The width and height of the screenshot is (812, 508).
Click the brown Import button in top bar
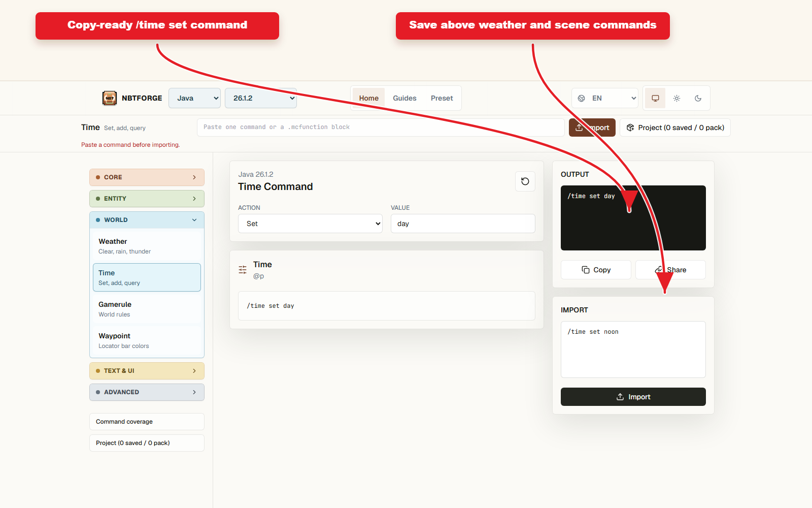pos(592,128)
